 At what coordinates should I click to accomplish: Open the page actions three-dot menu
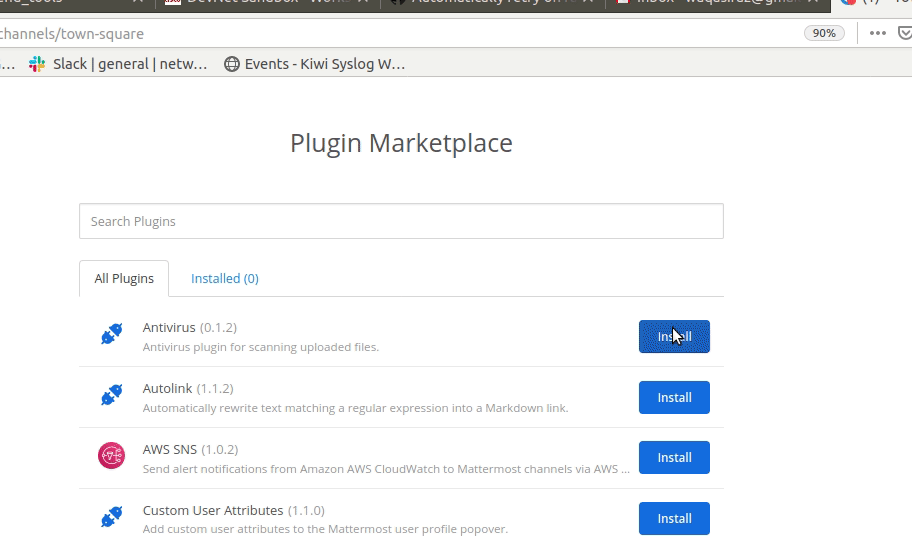(x=878, y=33)
